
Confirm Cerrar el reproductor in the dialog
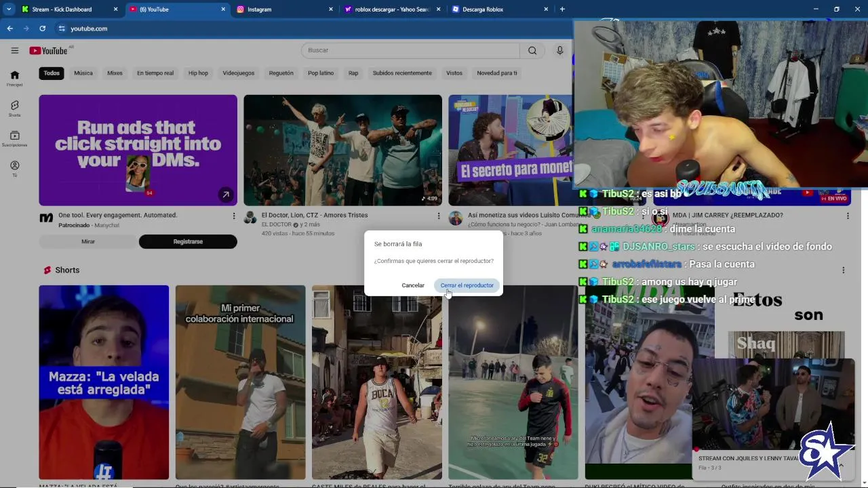[467, 285]
